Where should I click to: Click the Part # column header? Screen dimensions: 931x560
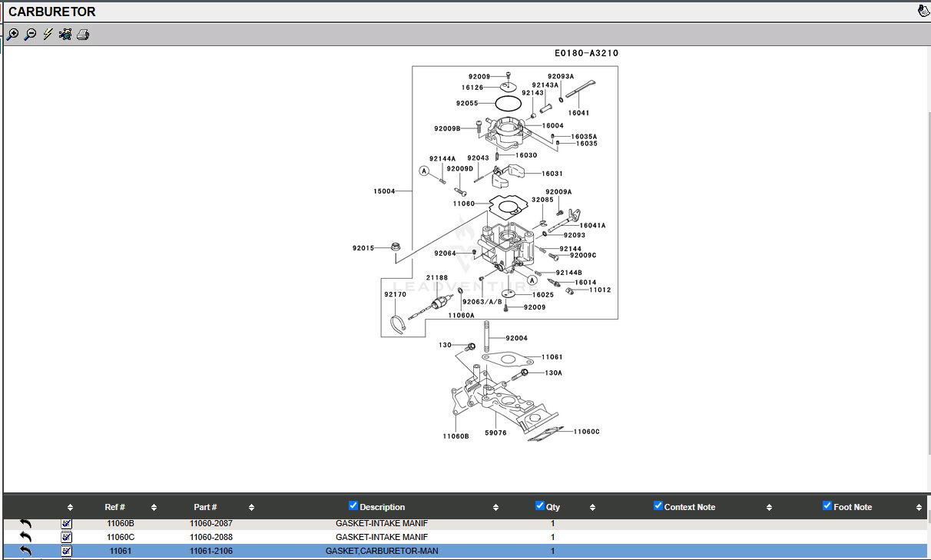coord(205,507)
